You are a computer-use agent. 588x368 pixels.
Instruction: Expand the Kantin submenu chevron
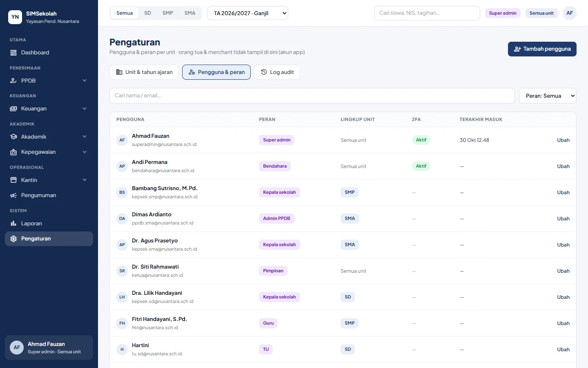(85, 180)
